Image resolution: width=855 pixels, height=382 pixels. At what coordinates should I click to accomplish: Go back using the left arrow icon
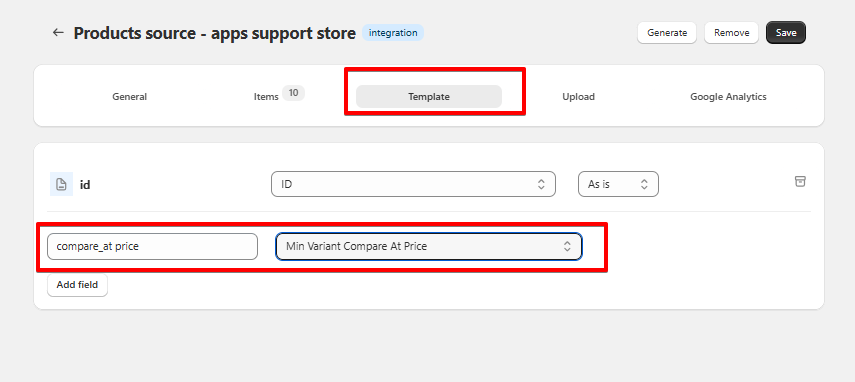[58, 33]
